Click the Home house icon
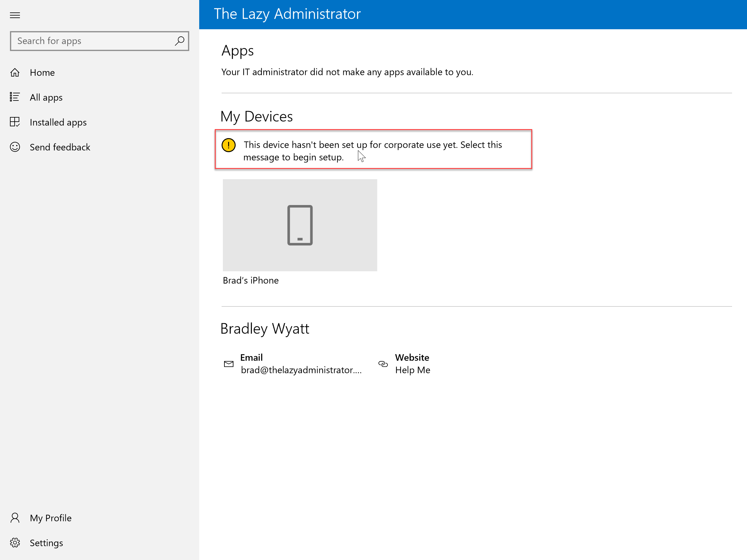Screen dimensions: 747x560 15,72
